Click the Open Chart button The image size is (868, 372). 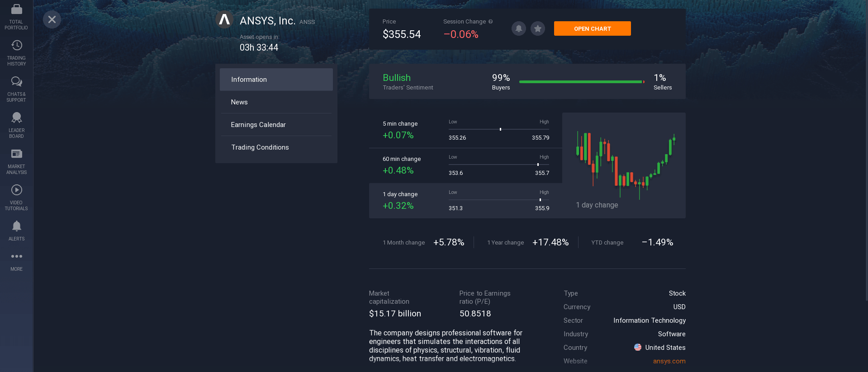(592, 28)
